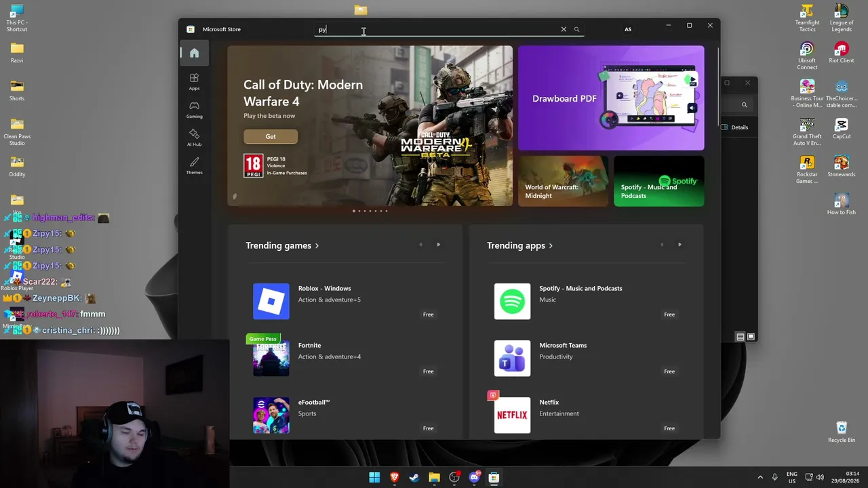Toggle Details pane in the background window
The height and width of the screenshot is (488, 868).
(x=735, y=127)
